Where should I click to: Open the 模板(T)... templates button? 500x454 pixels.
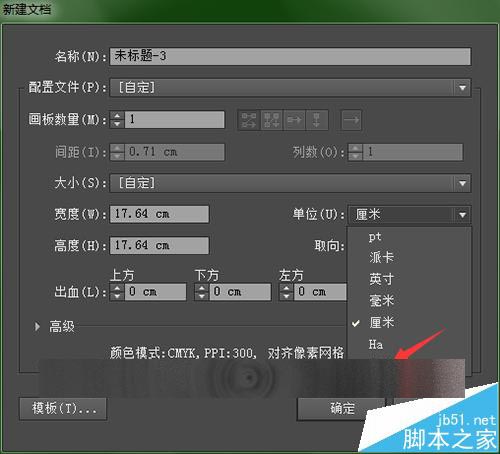tap(63, 408)
